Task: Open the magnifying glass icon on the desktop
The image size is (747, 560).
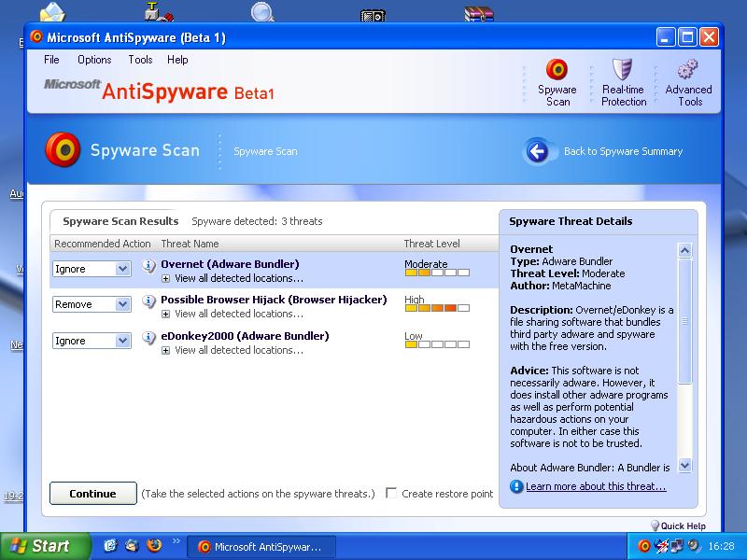Action: tap(262, 12)
